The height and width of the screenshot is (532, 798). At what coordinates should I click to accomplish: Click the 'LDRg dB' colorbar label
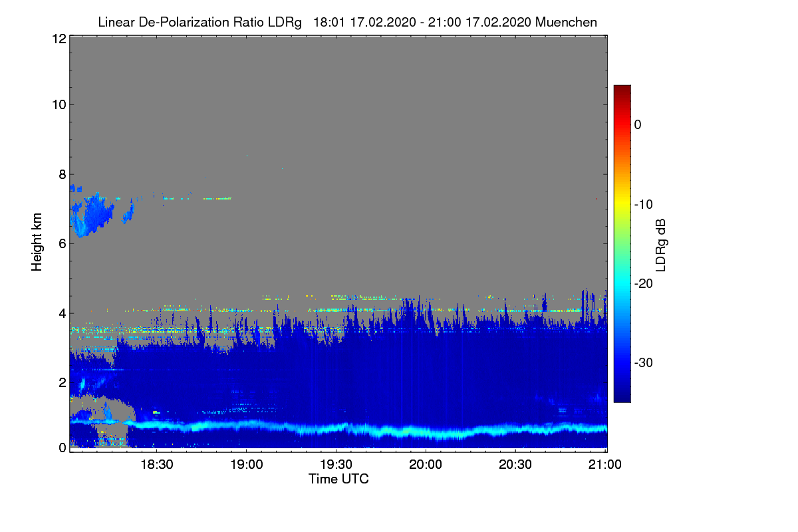point(660,246)
